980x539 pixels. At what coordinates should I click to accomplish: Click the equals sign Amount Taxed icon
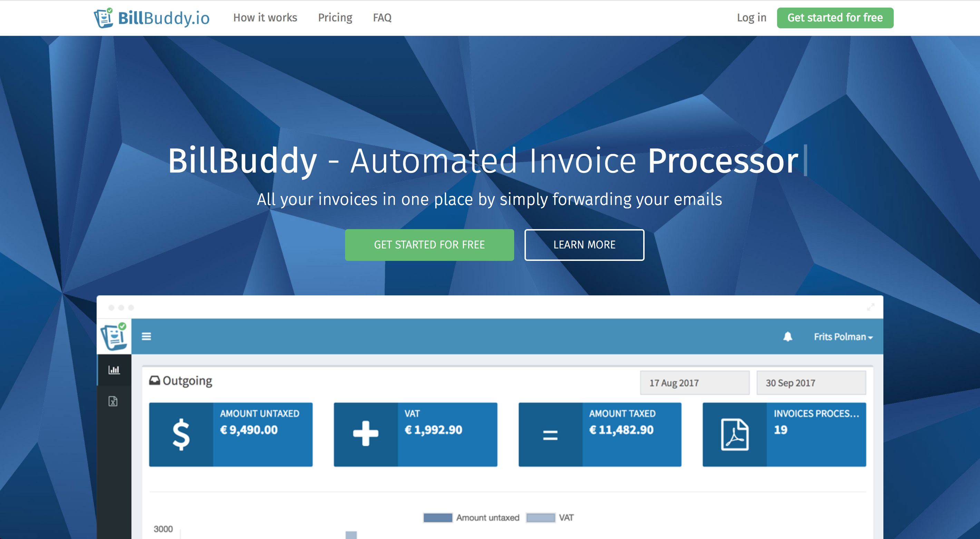tap(550, 435)
